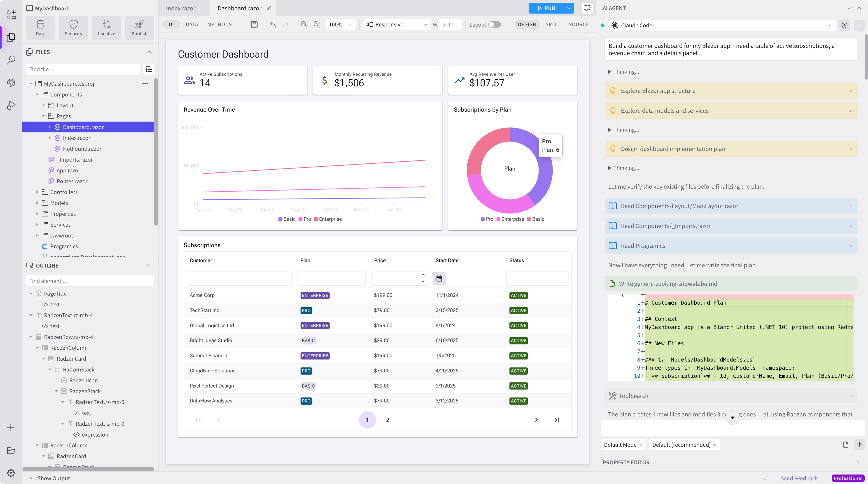
Task: Click the chat history icon in the AI Agent panel
Action: (x=845, y=25)
